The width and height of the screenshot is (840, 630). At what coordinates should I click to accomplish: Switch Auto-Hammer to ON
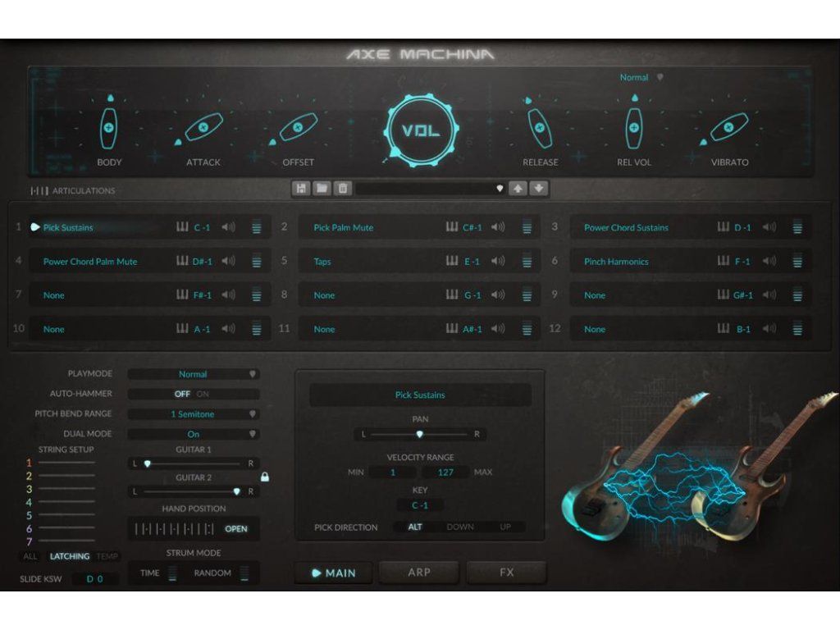203,394
